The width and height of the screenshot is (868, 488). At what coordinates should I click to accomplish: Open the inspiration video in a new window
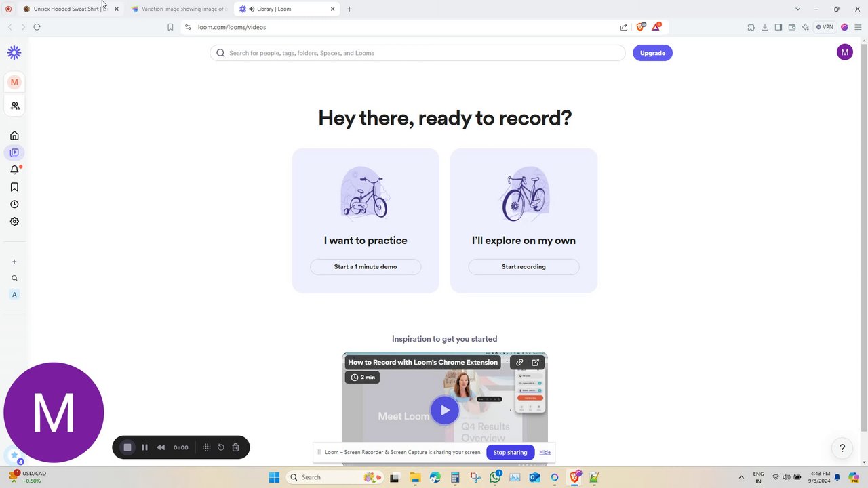535,362
